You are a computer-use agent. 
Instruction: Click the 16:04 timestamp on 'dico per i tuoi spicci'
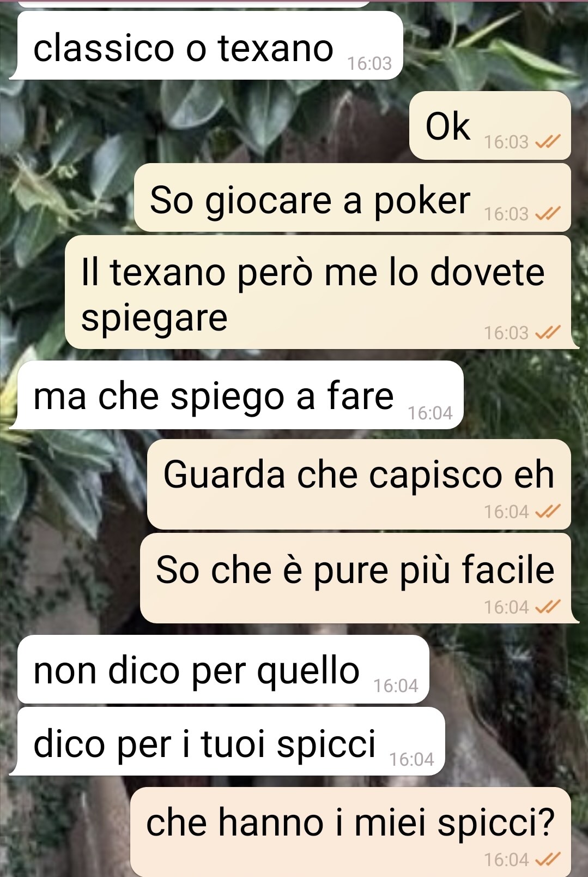pos(412,759)
